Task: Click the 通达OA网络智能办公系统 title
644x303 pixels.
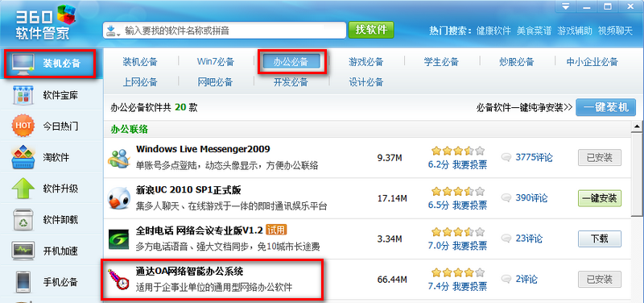Action: (189, 272)
